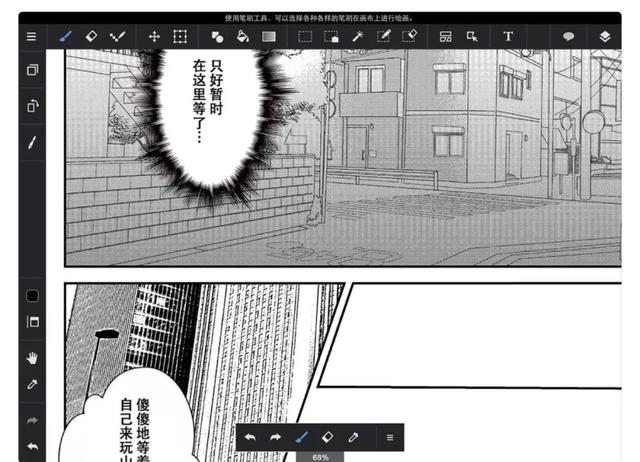The height and width of the screenshot is (462, 640).
Task: Click the overlapping squares icon in left sidebar
Action: pyautogui.click(x=32, y=70)
